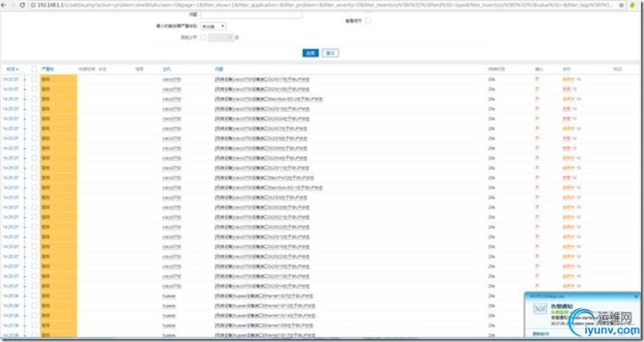Sort by the 问题 problem column header
The image size is (644, 342).
point(219,69)
